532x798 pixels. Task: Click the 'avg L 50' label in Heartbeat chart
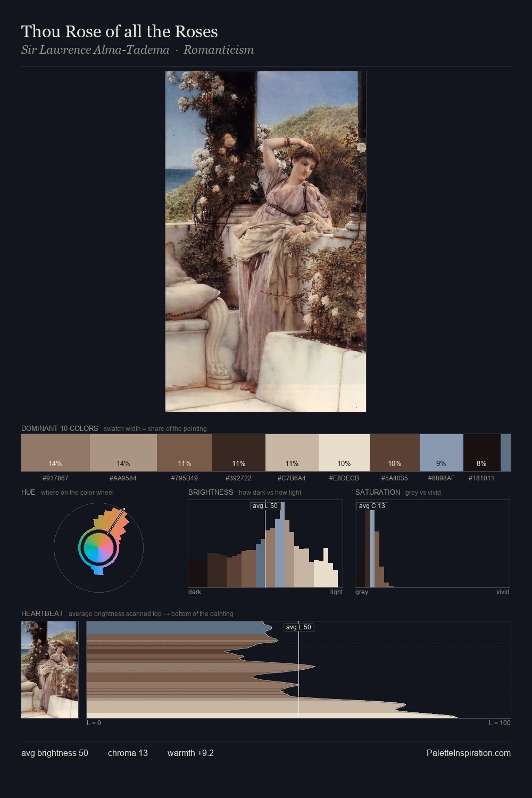click(298, 627)
